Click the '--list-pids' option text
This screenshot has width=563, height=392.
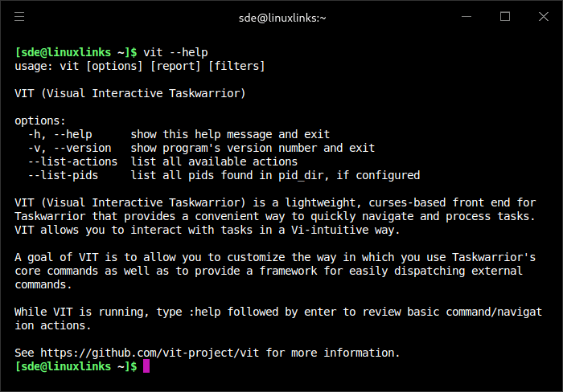tap(64, 175)
